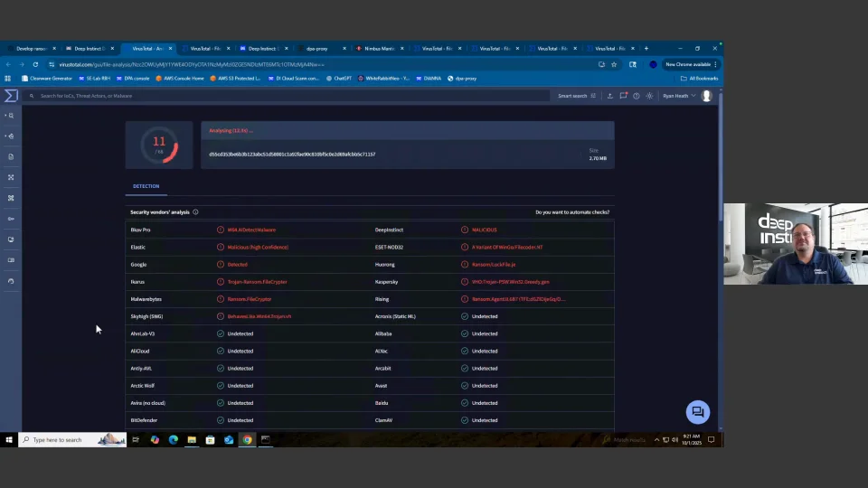
Task: Click the Chrome back arrow
Action: point(8,65)
